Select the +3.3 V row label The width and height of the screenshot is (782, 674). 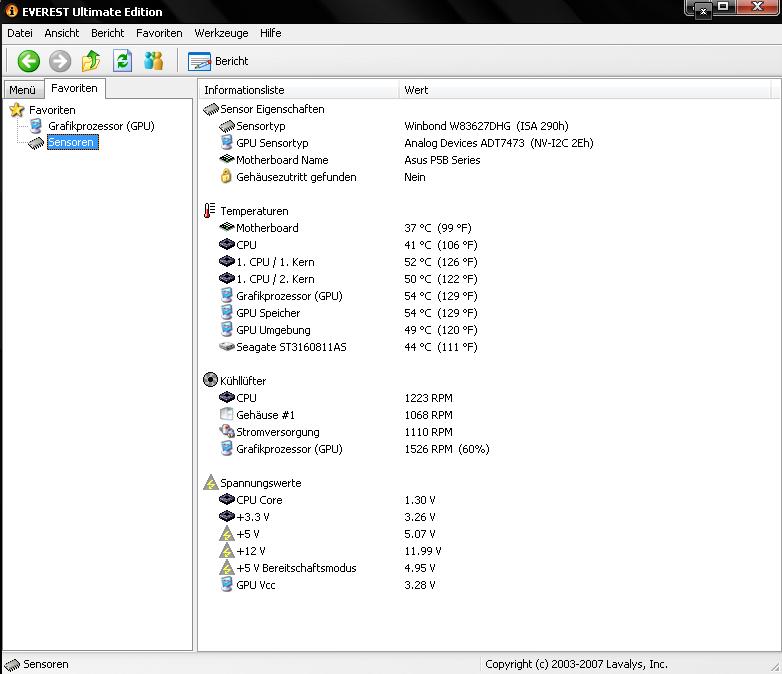tap(253, 517)
